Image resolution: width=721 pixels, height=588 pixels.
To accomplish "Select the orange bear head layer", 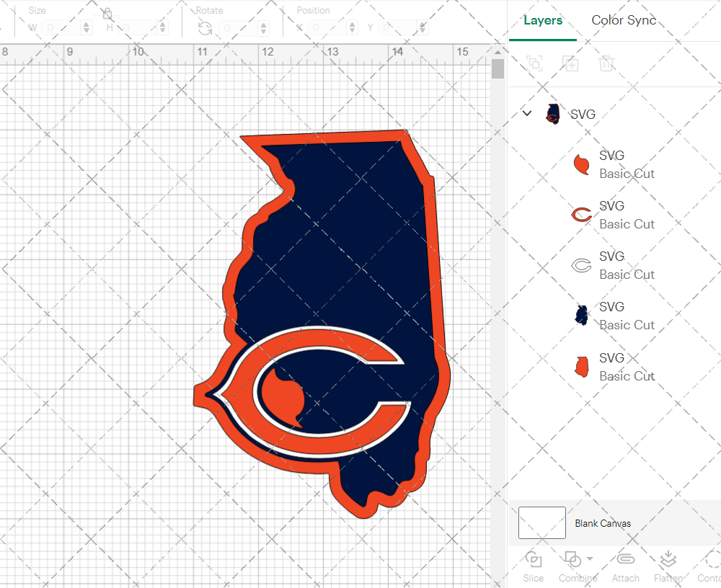I will click(x=614, y=164).
